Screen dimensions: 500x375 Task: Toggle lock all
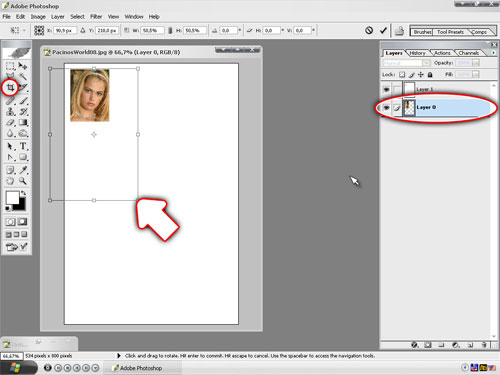pos(430,74)
